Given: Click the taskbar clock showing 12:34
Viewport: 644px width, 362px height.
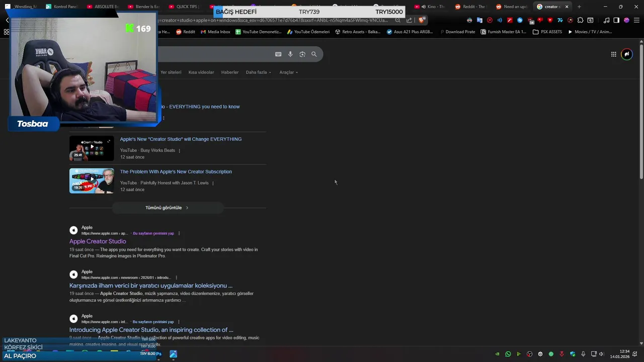Looking at the screenshot, I should (620, 354).
